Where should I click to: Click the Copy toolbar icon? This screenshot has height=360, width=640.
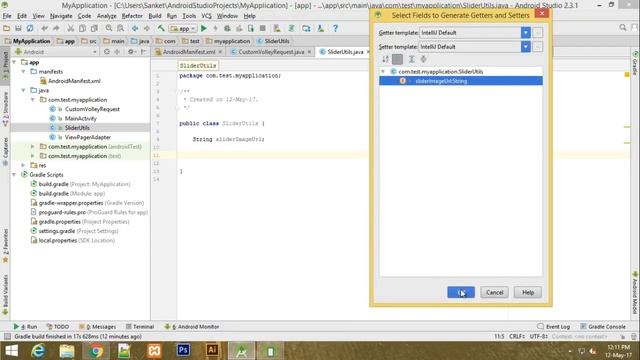click(82, 28)
